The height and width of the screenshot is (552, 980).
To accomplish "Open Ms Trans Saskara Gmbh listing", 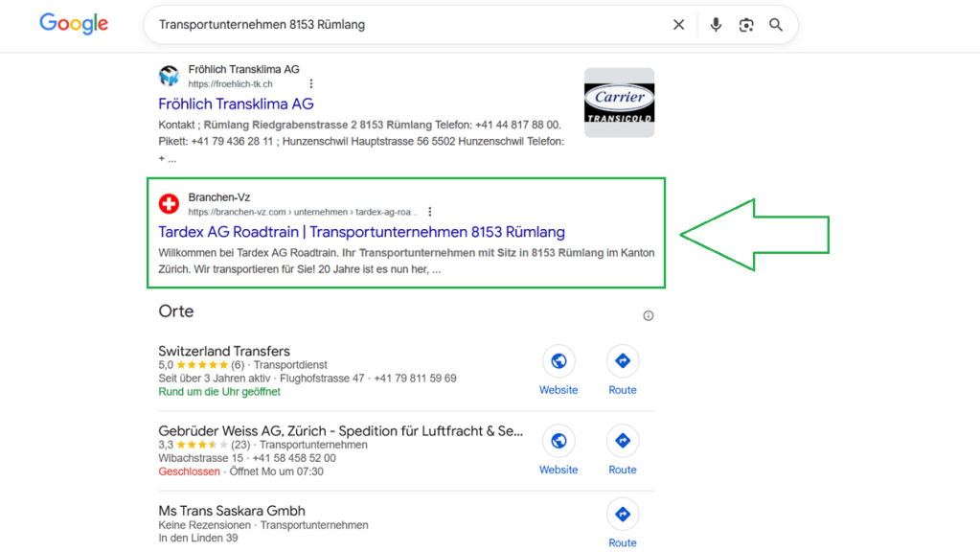I will [232, 511].
